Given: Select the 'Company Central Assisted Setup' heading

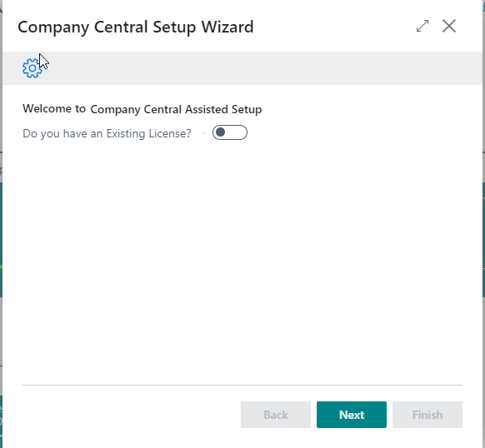Looking at the screenshot, I should tap(176, 109).
